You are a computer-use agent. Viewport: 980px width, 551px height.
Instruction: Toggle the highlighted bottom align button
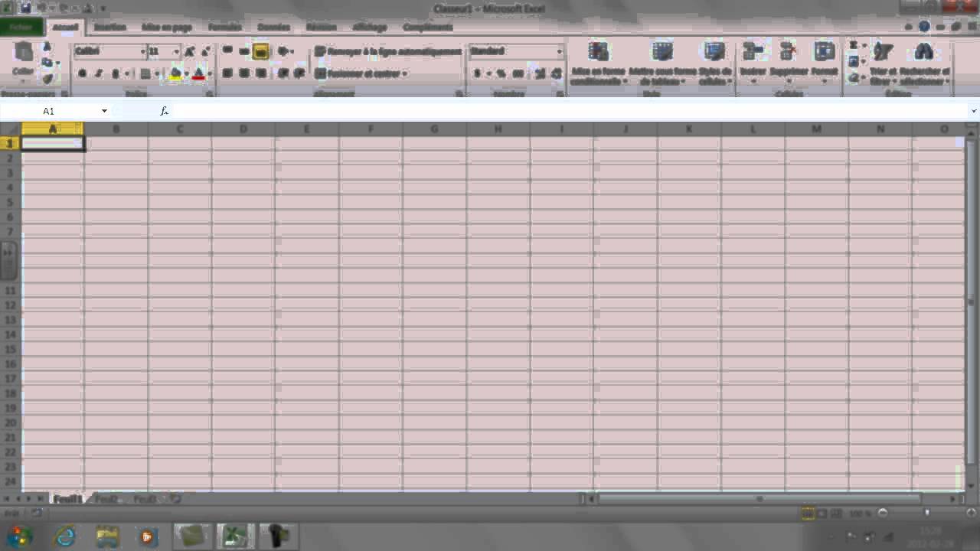[x=261, y=51]
